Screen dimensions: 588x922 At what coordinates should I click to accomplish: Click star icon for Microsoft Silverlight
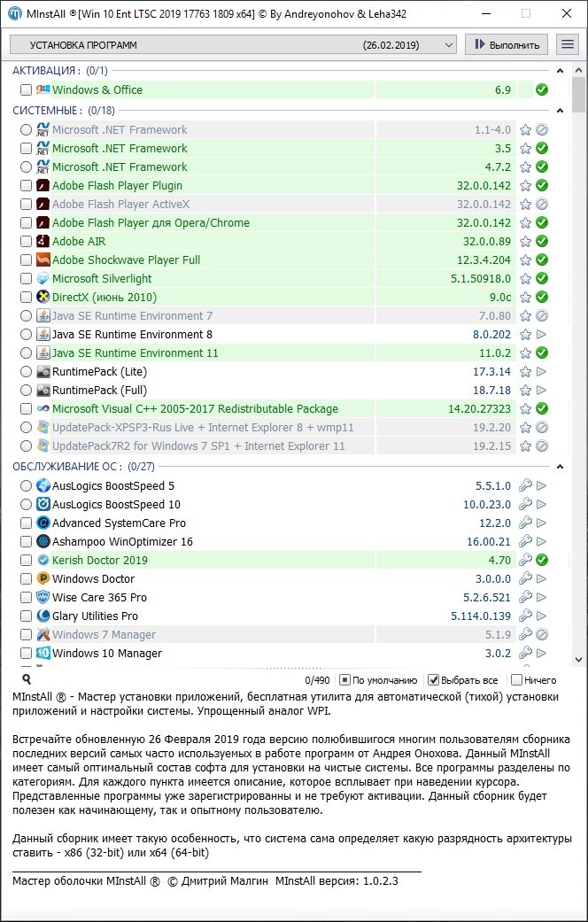[525, 279]
